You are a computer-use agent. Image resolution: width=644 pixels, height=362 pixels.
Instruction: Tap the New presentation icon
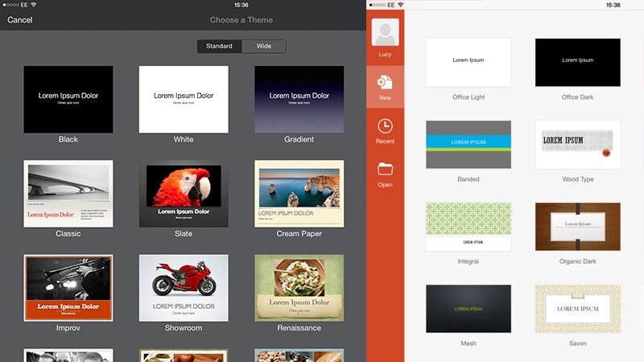[x=385, y=83]
